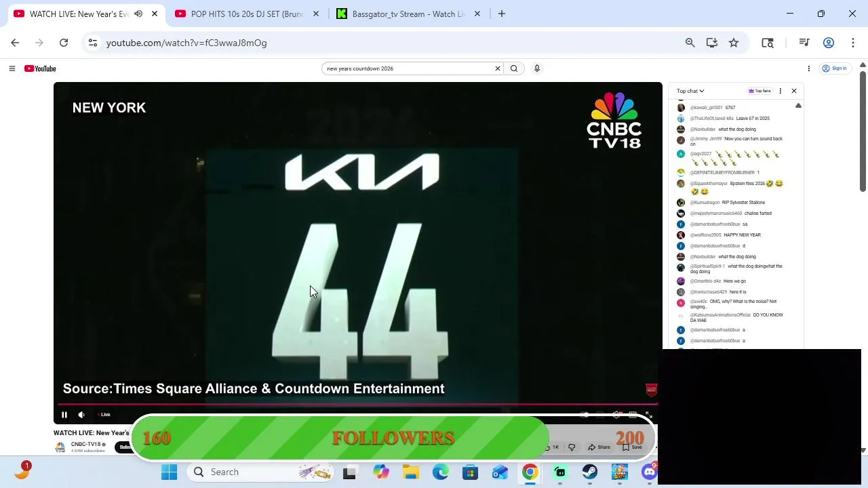Open Chrome profile menu
Screen dimensions: 868x488
point(828,43)
